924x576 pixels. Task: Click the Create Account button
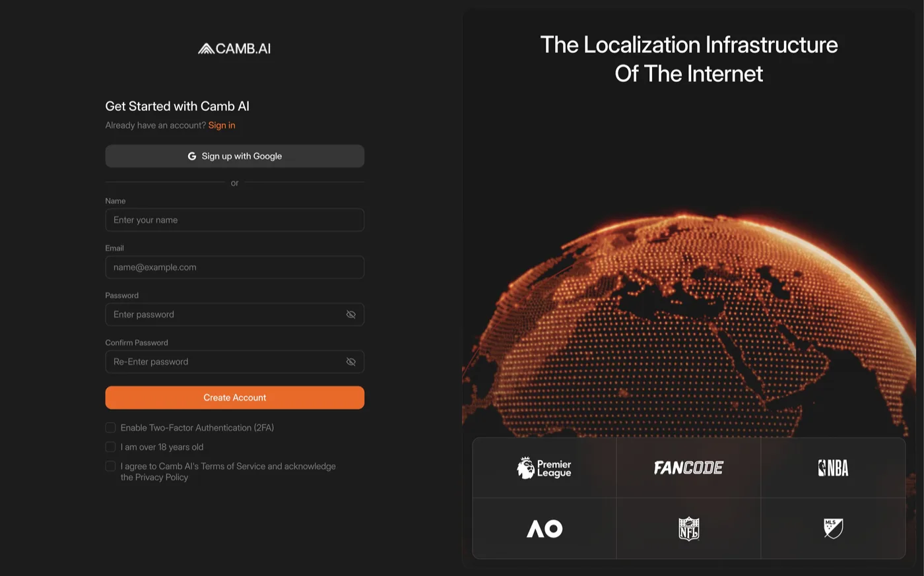click(x=235, y=398)
